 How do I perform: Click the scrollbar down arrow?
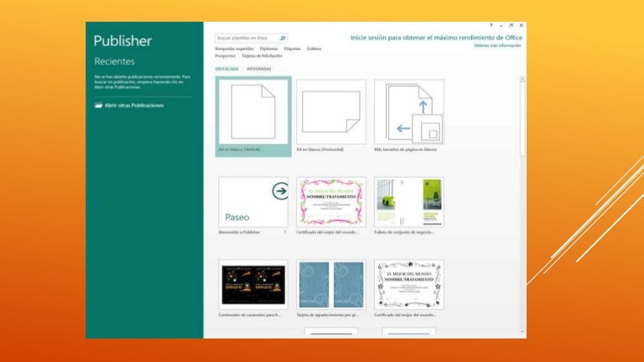tap(522, 332)
